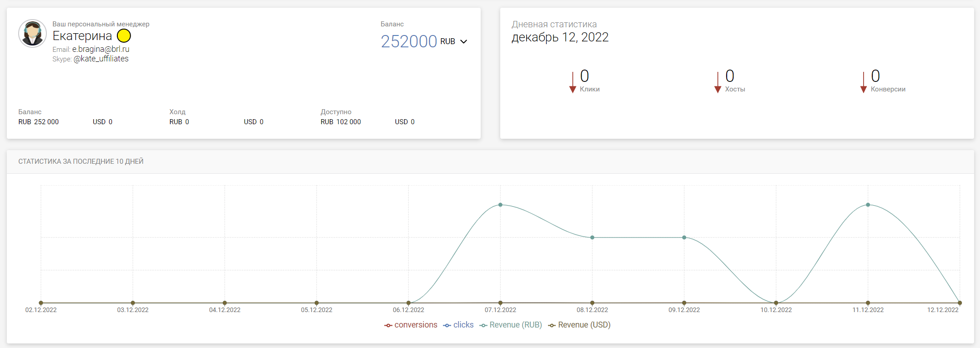Click the 252000 balance amount
Viewport: 980px width, 348px height.
point(408,41)
